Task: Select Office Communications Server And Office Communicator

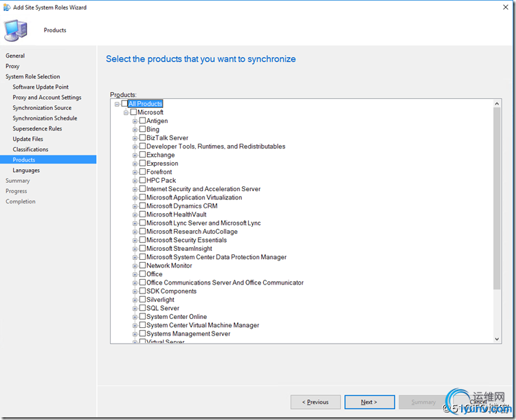Action: 225,283
